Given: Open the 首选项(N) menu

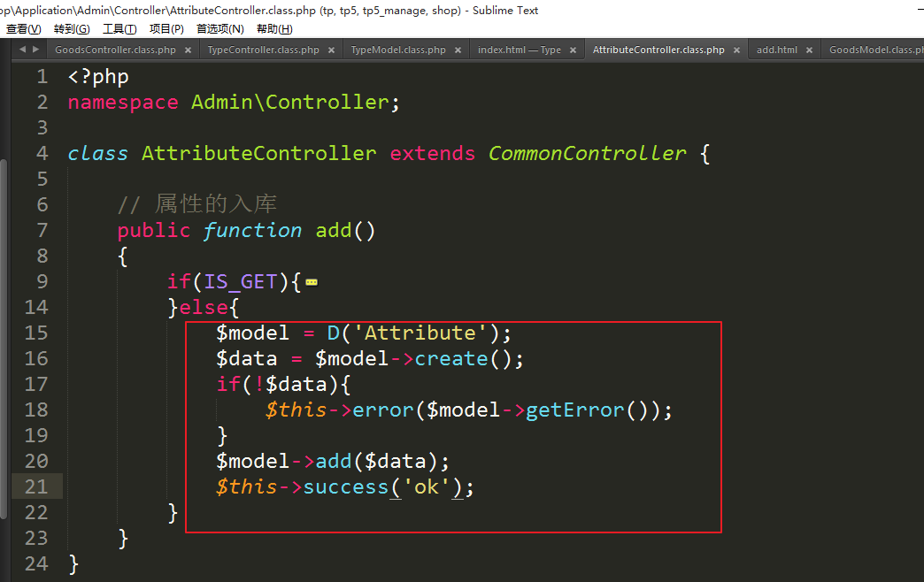Looking at the screenshot, I should pos(219,28).
